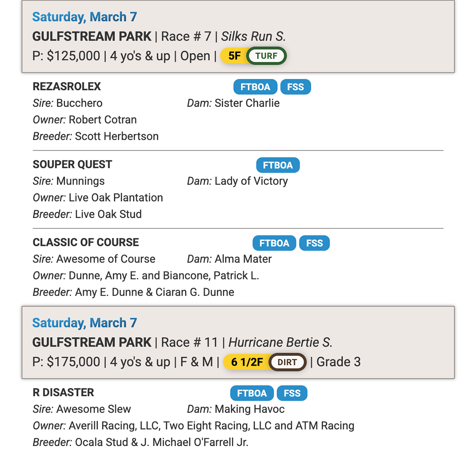Click the Saturday, March 7 heading for Race 11

pos(84,323)
